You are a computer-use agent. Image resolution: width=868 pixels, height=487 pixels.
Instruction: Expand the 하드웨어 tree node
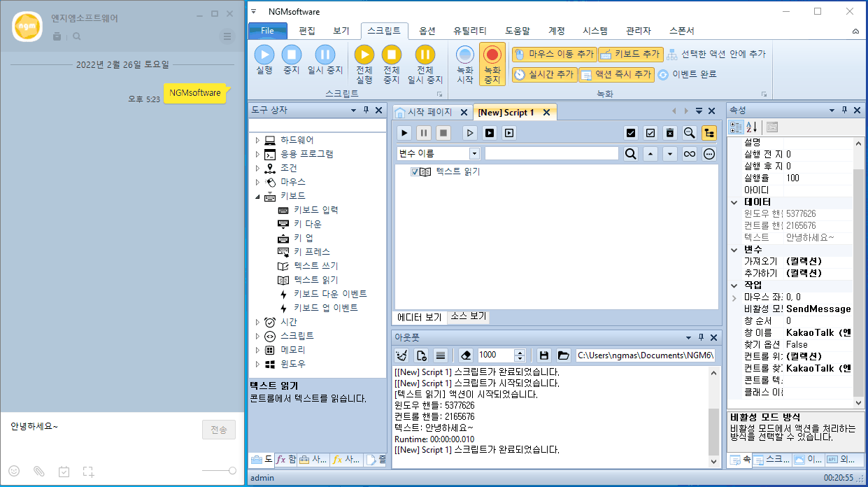[x=257, y=140]
